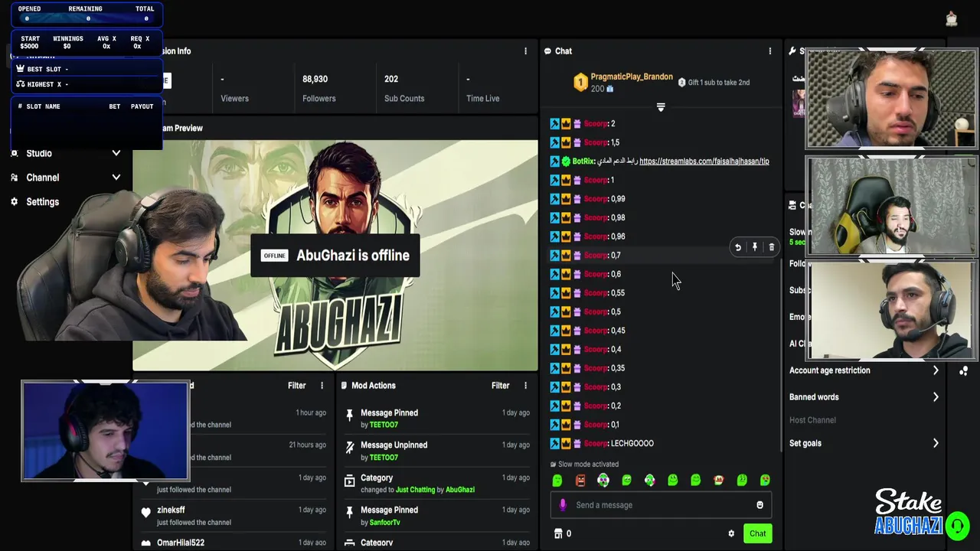Delete the 'Scoorp: 0,7' chat message
This screenshot has width=980, height=551.
[x=771, y=247]
